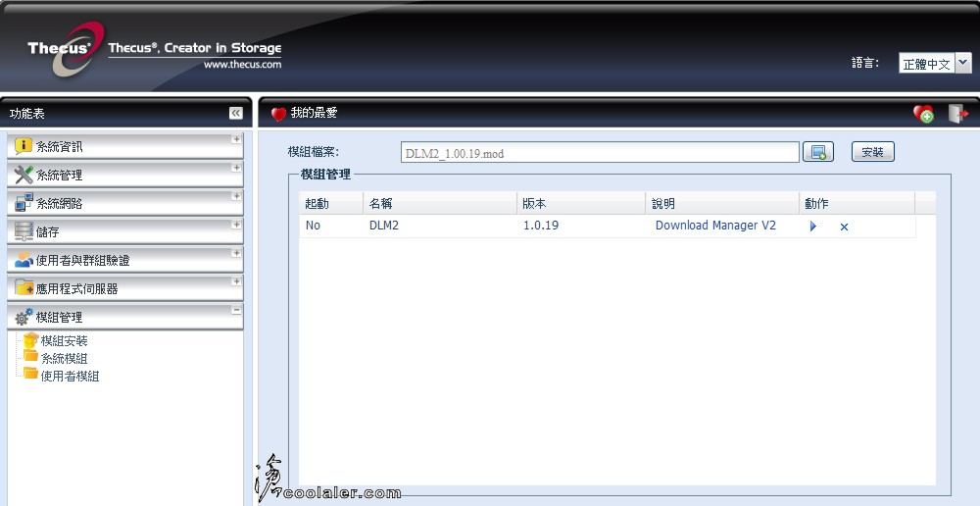Sort by the 說明 column header
980x506 pixels.
[722, 203]
